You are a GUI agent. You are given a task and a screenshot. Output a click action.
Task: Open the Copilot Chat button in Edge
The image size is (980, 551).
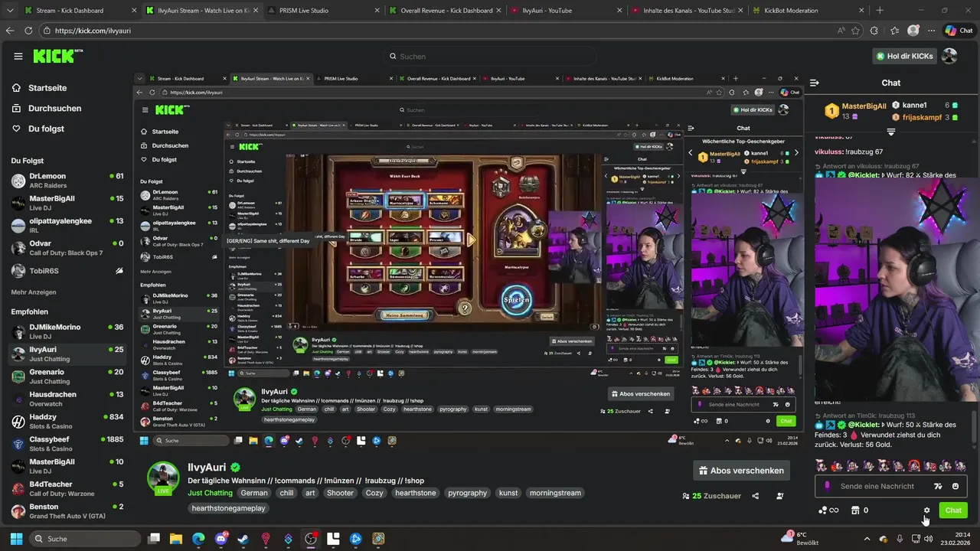click(x=960, y=31)
